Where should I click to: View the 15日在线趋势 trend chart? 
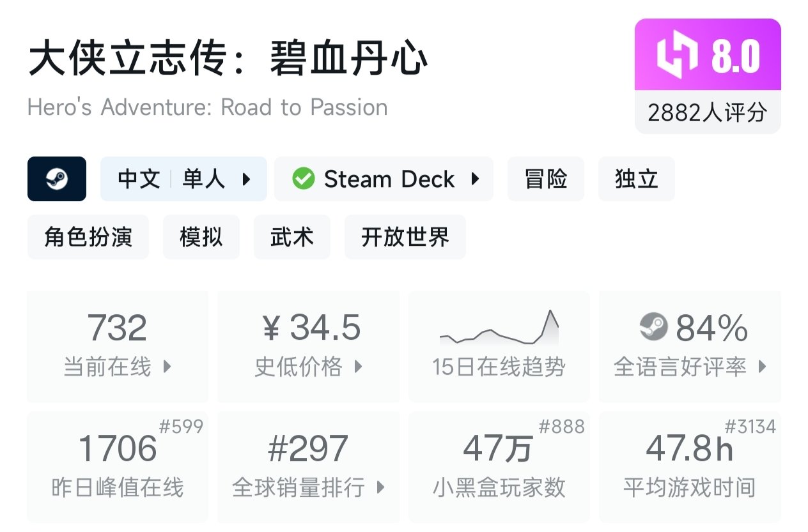(499, 328)
